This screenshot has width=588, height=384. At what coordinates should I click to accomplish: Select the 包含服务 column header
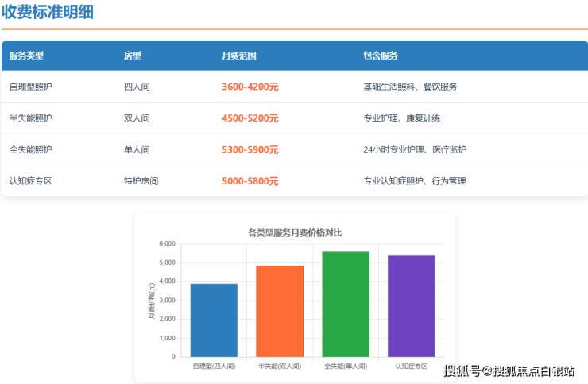coord(380,56)
